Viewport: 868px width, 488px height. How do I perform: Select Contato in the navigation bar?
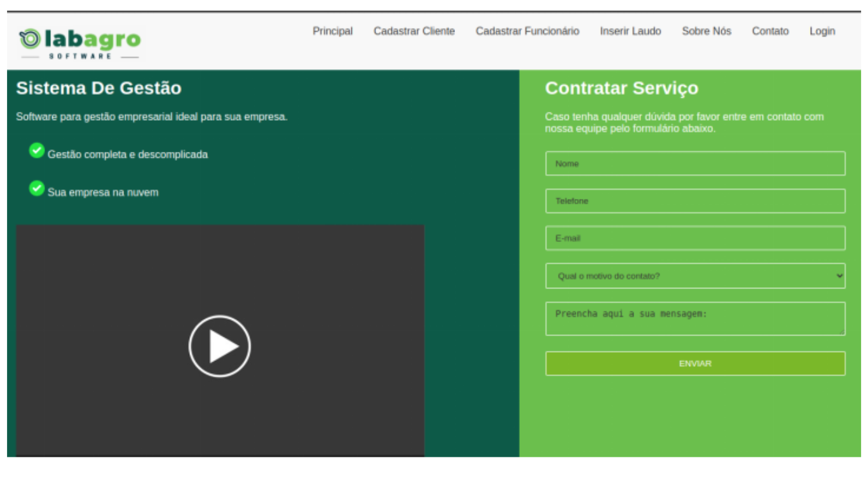click(x=770, y=30)
